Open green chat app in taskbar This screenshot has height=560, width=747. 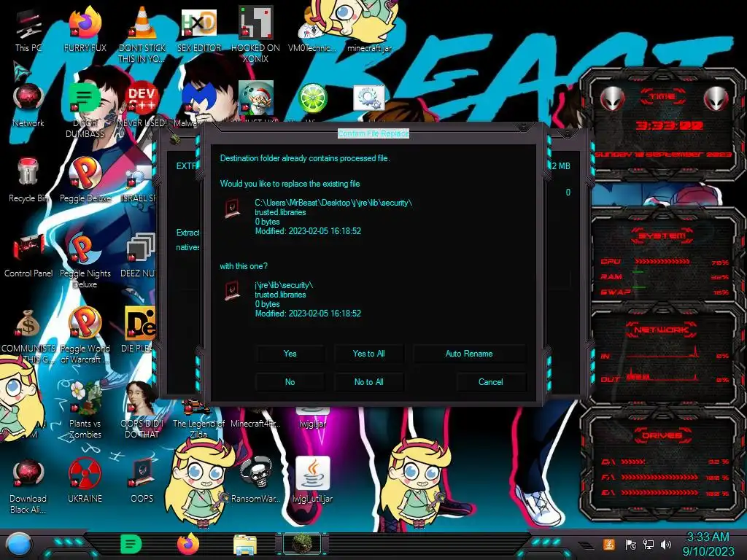click(x=131, y=544)
